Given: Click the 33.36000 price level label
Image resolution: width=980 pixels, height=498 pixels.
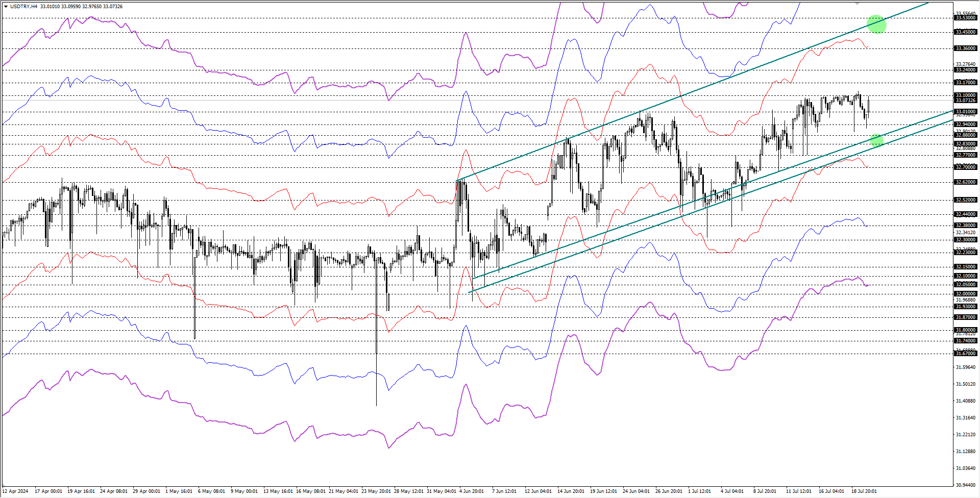Looking at the screenshot, I should tap(966, 48).
